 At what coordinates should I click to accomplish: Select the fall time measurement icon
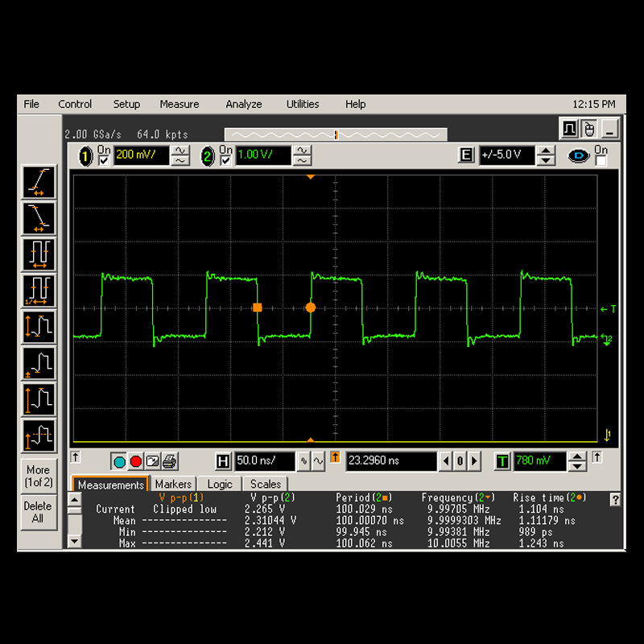pyautogui.click(x=39, y=218)
